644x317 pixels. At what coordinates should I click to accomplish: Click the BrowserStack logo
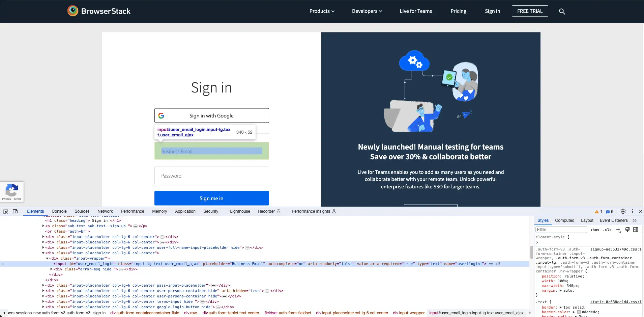(x=99, y=11)
